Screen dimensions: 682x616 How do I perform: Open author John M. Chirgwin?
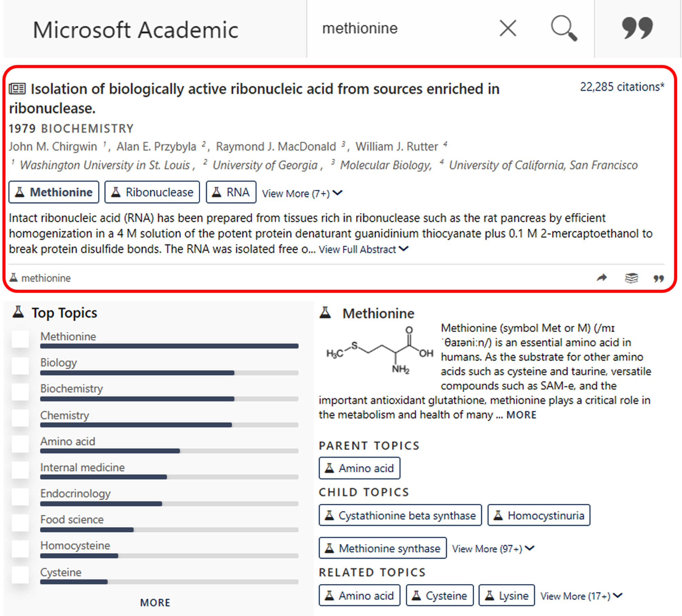pos(53,146)
